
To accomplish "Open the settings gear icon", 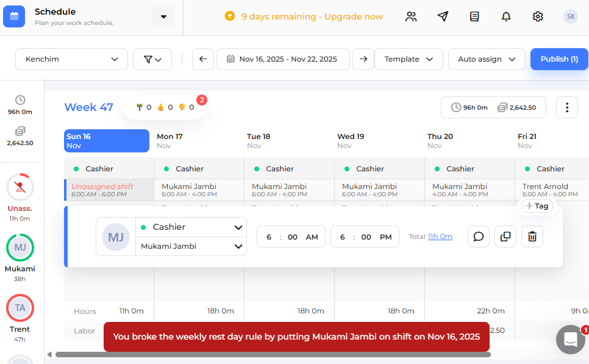I will click(538, 16).
